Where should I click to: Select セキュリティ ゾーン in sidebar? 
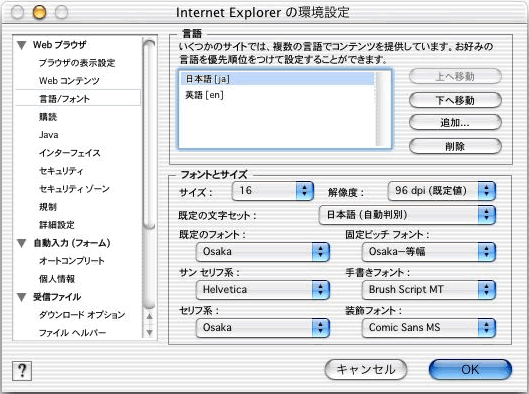(x=75, y=189)
